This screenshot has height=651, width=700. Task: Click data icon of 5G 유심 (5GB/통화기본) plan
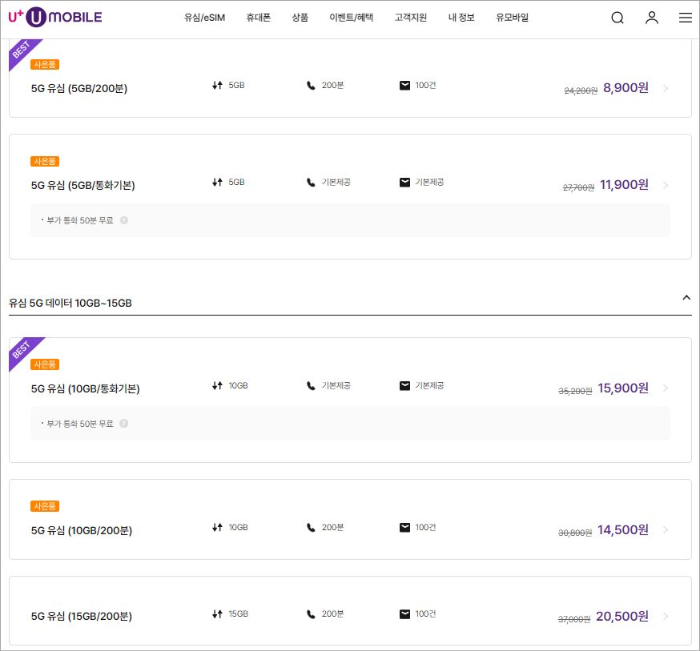coord(217,182)
